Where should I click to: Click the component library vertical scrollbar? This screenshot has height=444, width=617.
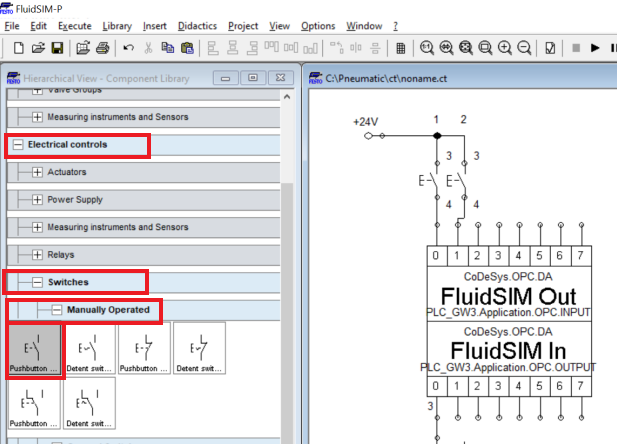click(x=290, y=250)
